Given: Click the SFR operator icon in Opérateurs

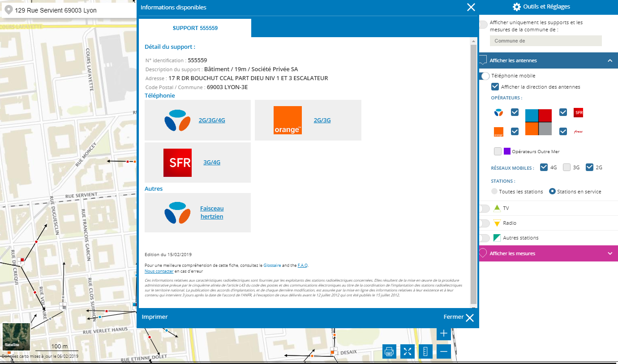Looking at the screenshot, I should (x=579, y=112).
